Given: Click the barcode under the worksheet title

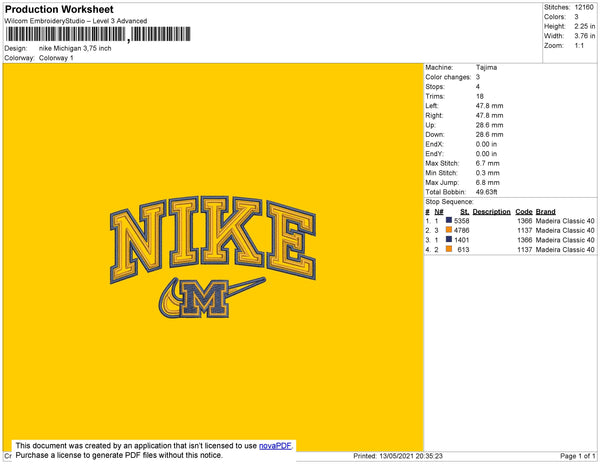Looking at the screenshot, I should (98, 34).
